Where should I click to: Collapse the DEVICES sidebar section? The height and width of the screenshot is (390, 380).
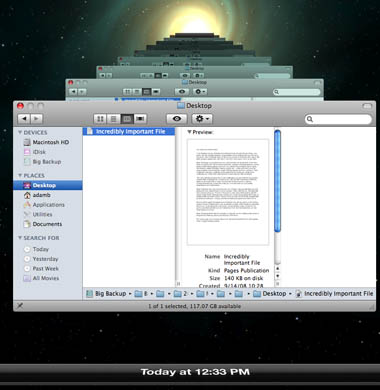(20, 132)
